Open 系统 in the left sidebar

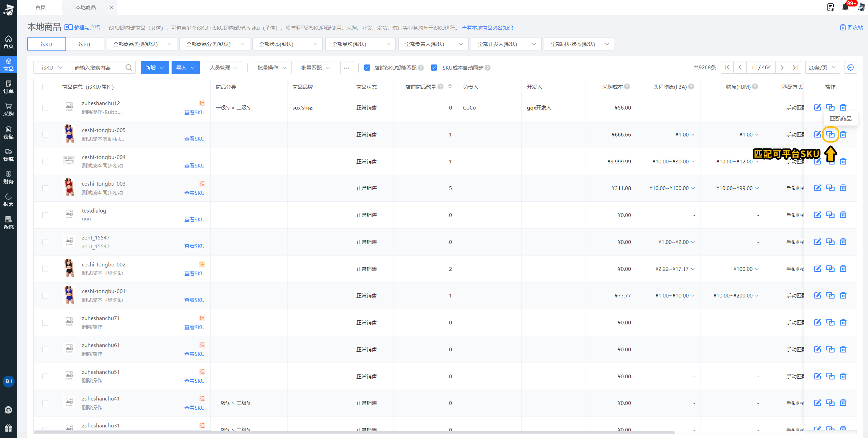[9, 223]
